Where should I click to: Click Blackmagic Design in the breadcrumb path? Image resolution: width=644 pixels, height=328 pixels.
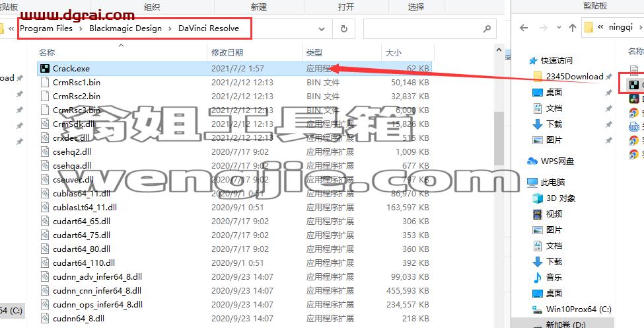pyautogui.click(x=125, y=28)
